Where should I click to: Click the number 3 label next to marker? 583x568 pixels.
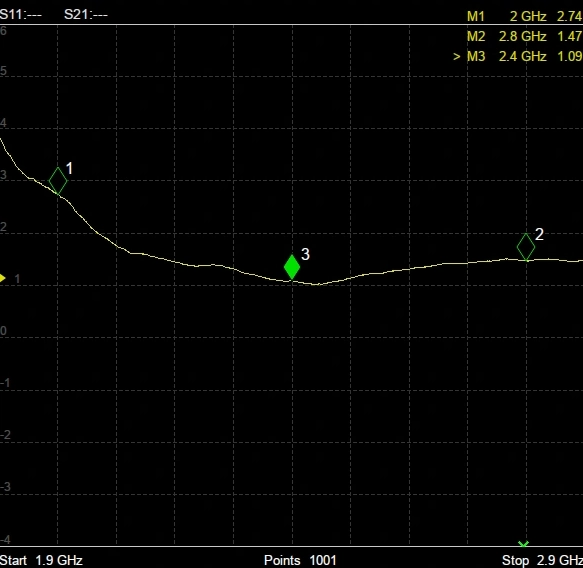305,254
